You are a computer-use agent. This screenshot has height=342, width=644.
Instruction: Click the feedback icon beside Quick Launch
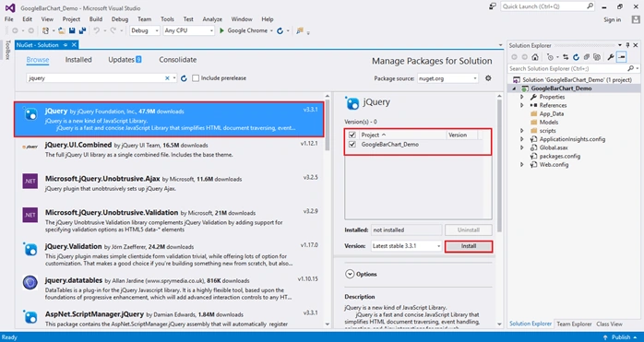pos(493,6)
